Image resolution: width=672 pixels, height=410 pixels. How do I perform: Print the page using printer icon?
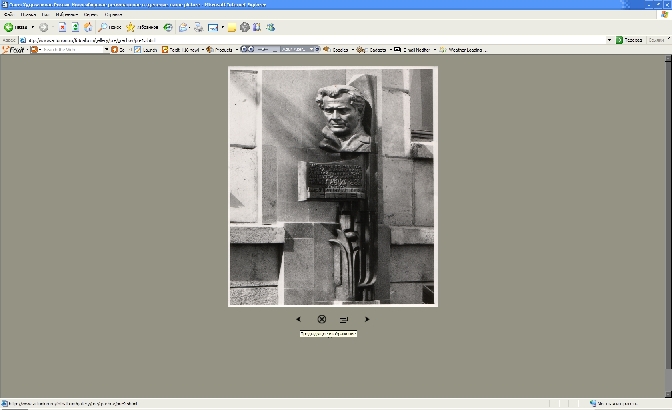click(198, 27)
